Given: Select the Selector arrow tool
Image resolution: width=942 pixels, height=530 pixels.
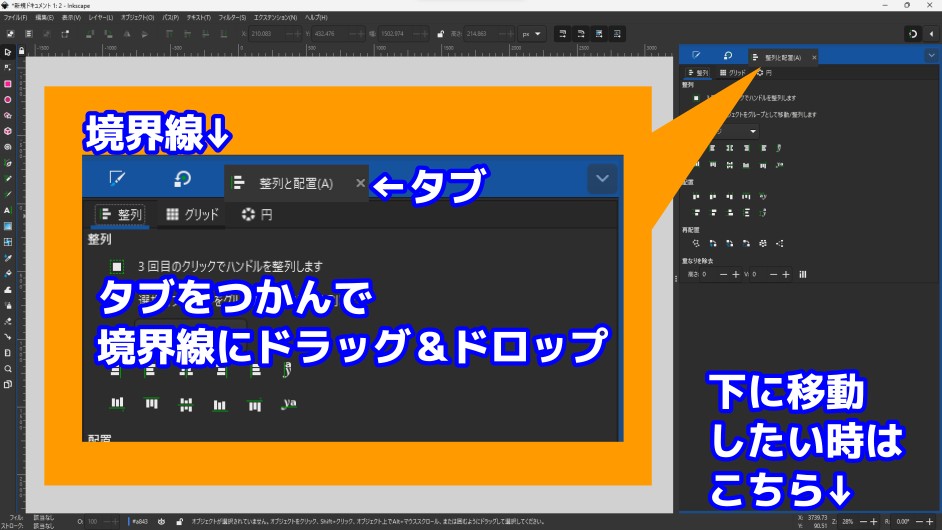Looking at the screenshot, I should [x=8, y=52].
